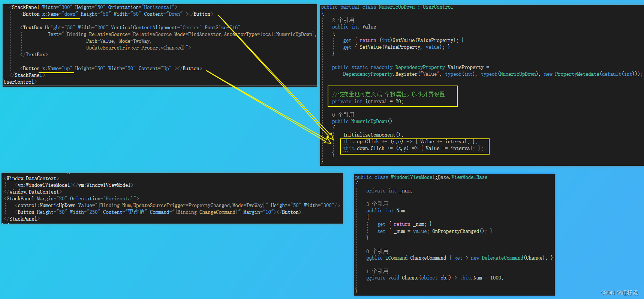Click the opening <Window.DataContext> tag
The width and height of the screenshot is (644, 299).
coord(31,178)
